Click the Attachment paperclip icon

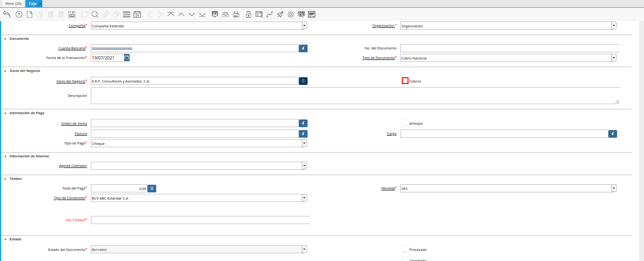(105, 14)
